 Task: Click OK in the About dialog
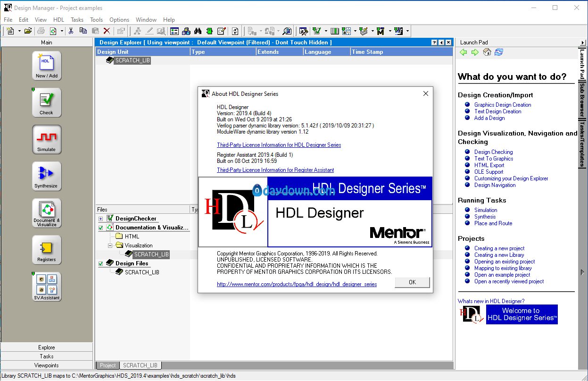[x=412, y=282]
